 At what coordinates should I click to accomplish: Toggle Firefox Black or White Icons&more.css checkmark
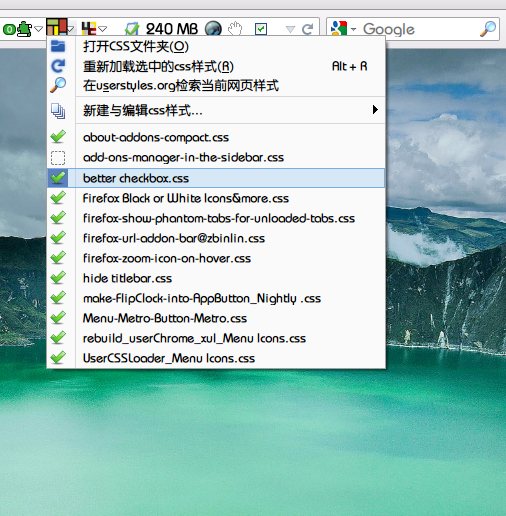tap(58, 197)
